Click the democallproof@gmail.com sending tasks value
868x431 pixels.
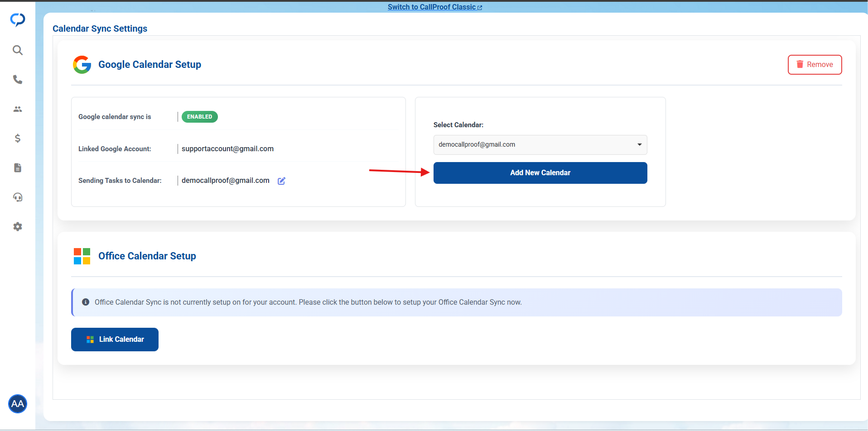tap(226, 181)
